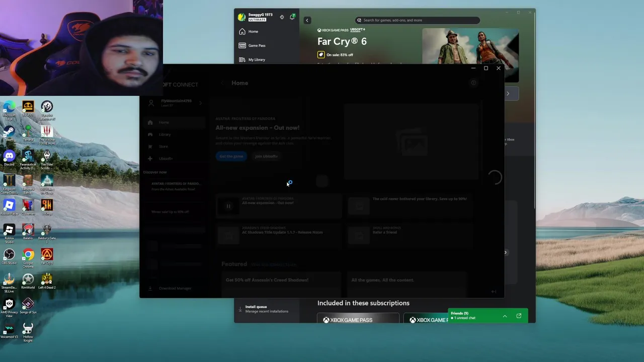
Task: Minimize the Ubisoft Connect window
Action: (x=473, y=68)
